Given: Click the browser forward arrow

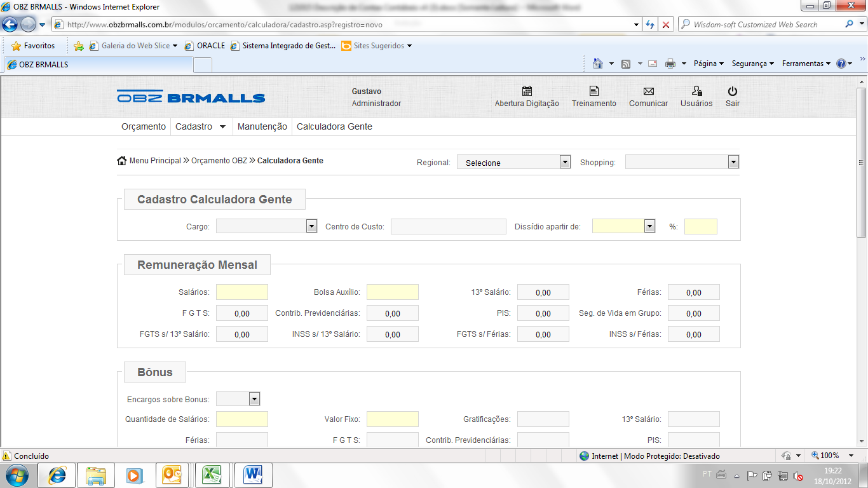Looking at the screenshot, I should [x=29, y=24].
